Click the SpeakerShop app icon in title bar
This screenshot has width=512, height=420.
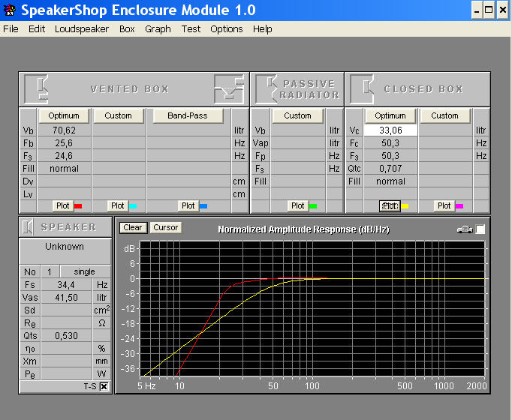10,10
